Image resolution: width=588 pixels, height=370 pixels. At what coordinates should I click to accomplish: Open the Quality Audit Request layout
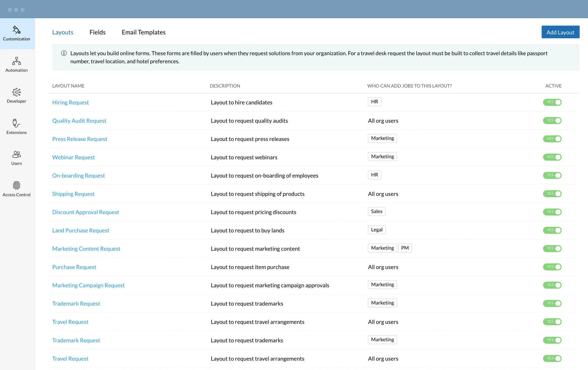point(79,121)
